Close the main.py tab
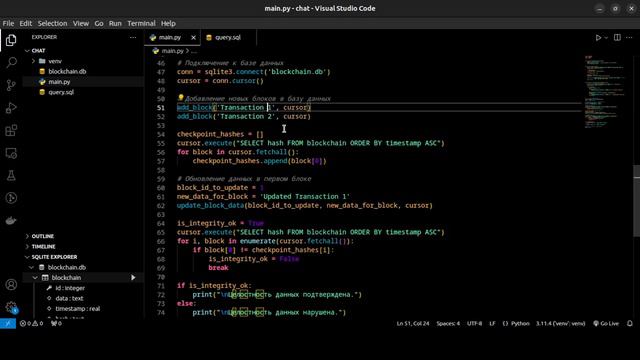The width and height of the screenshot is (640, 360). [193, 38]
